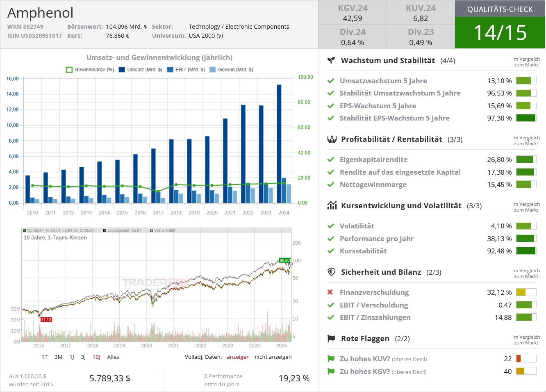Click the 19,23 % performance value
The width and height of the screenshot is (546, 392).
(294, 378)
